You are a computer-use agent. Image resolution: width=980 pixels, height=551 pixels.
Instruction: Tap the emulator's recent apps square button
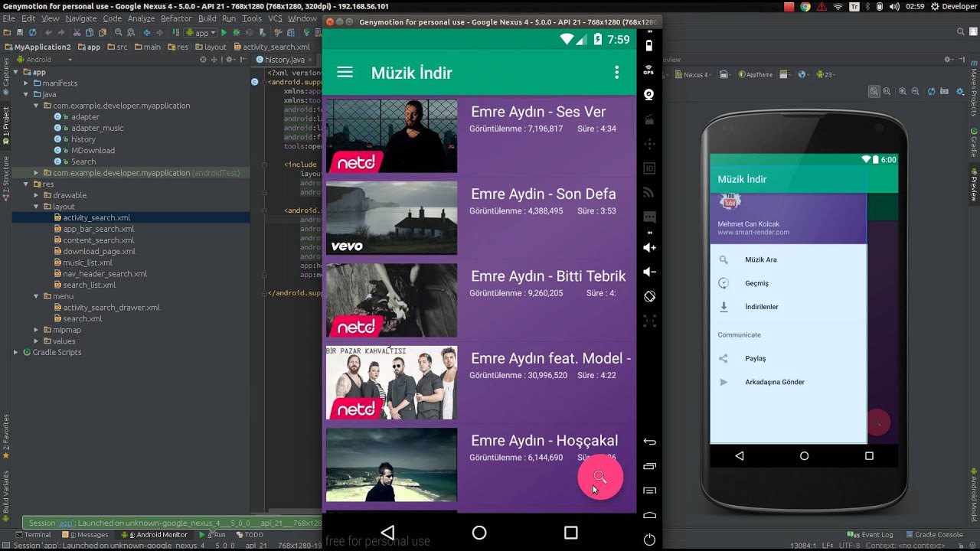(571, 532)
